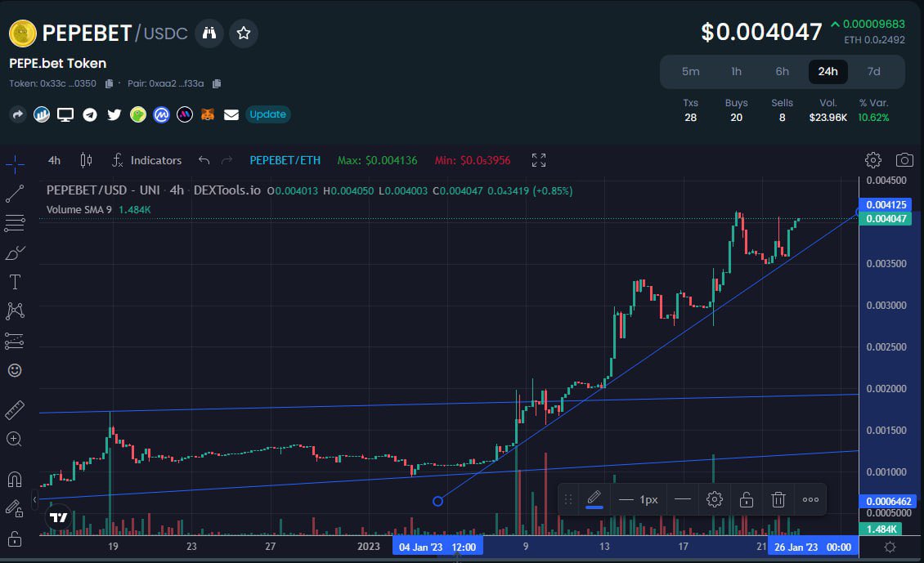Select the 6h timeframe tab
924x563 pixels.
click(x=782, y=71)
